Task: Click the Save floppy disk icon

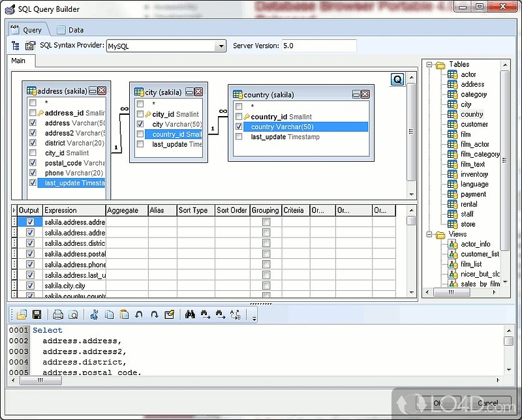Action: coord(37,314)
